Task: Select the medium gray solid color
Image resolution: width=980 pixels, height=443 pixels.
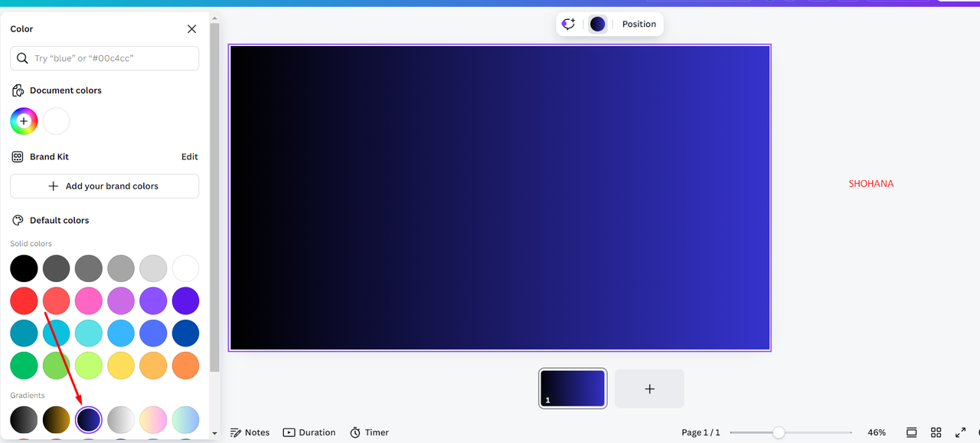Action: coord(89,269)
